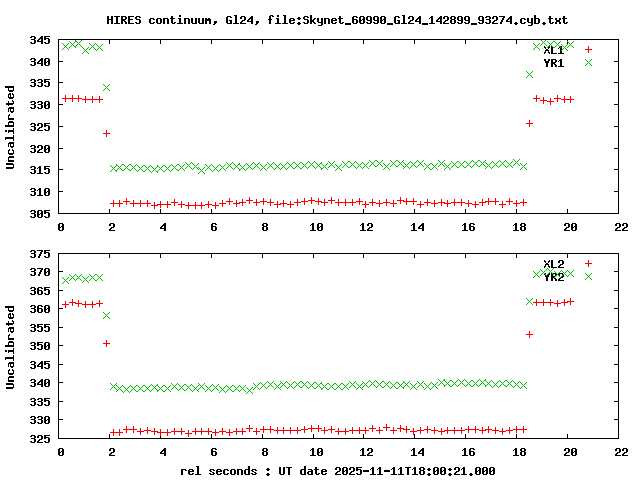
Task: Click the green cross marker beside YR2 legend
Action: (x=589, y=277)
